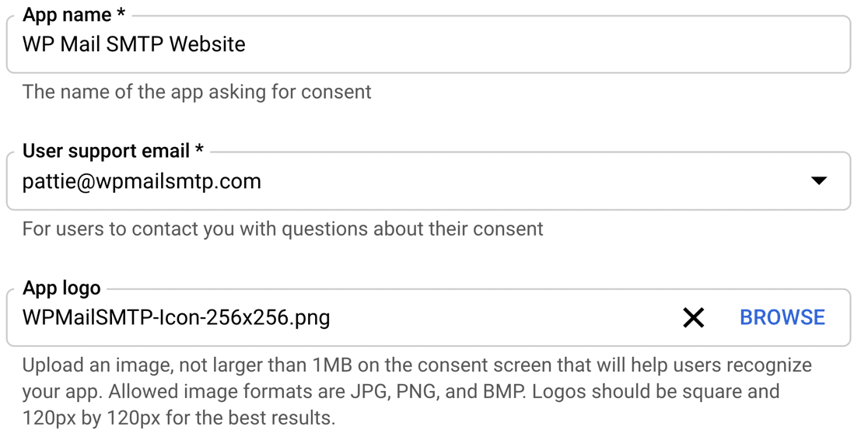Click the WPMailSMTP-Icon-256x256.png file name

[176, 318]
